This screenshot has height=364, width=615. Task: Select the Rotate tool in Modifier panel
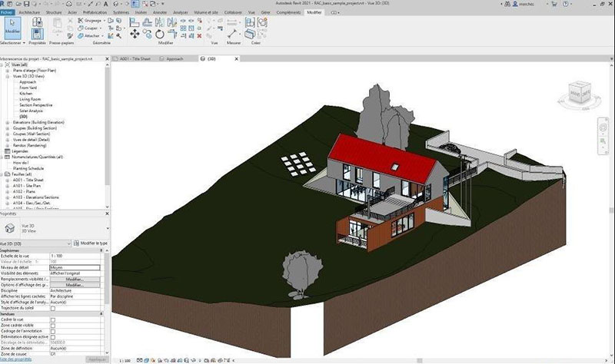(160, 34)
